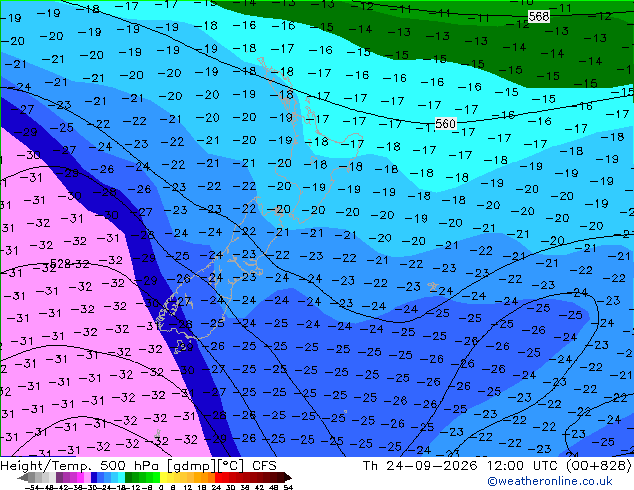Screen dimensions: 634x490
Task: Click the 568 height contour label
Action: [x=539, y=16]
